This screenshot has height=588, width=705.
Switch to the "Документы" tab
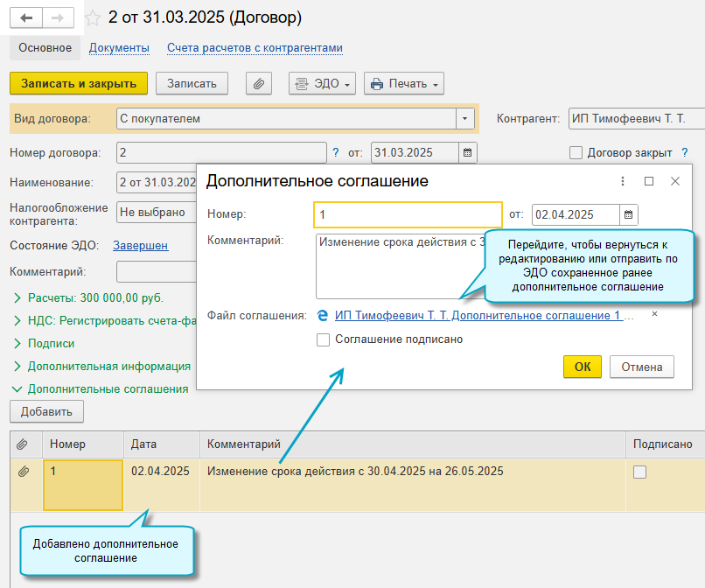119,48
